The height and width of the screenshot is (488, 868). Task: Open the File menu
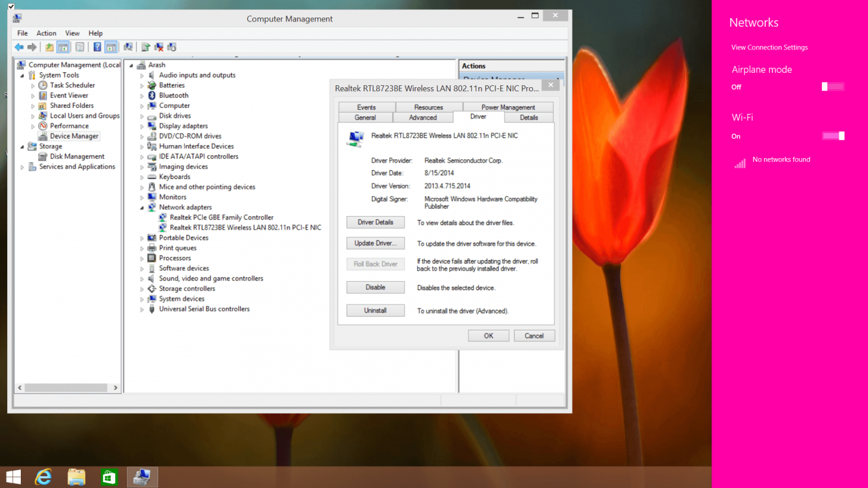pos(23,33)
